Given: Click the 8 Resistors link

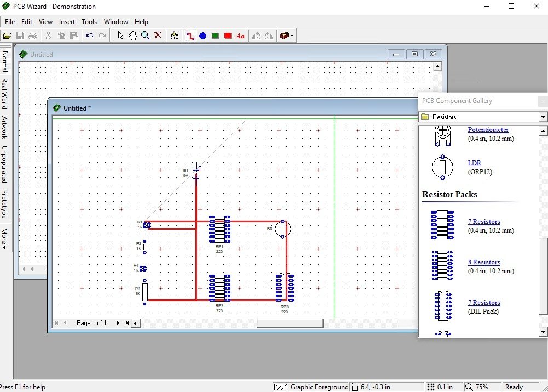Looking at the screenshot, I should [484, 262].
